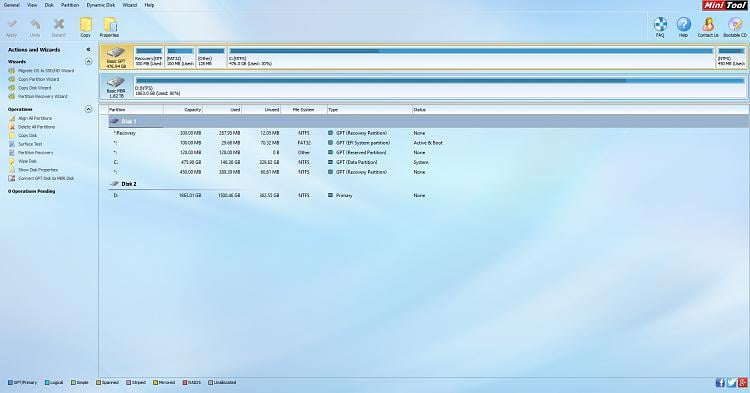Image resolution: width=750 pixels, height=393 pixels.
Task: Click the Copy Disk operation
Action: pyautogui.click(x=27, y=136)
